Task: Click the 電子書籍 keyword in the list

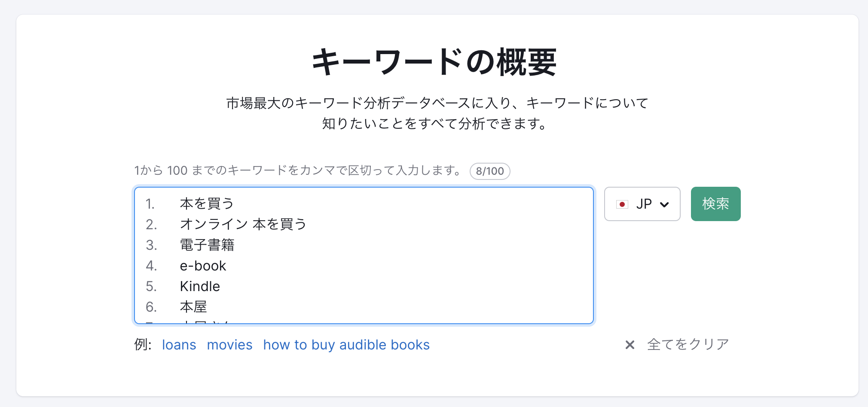Action: click(x=208, y=245)
